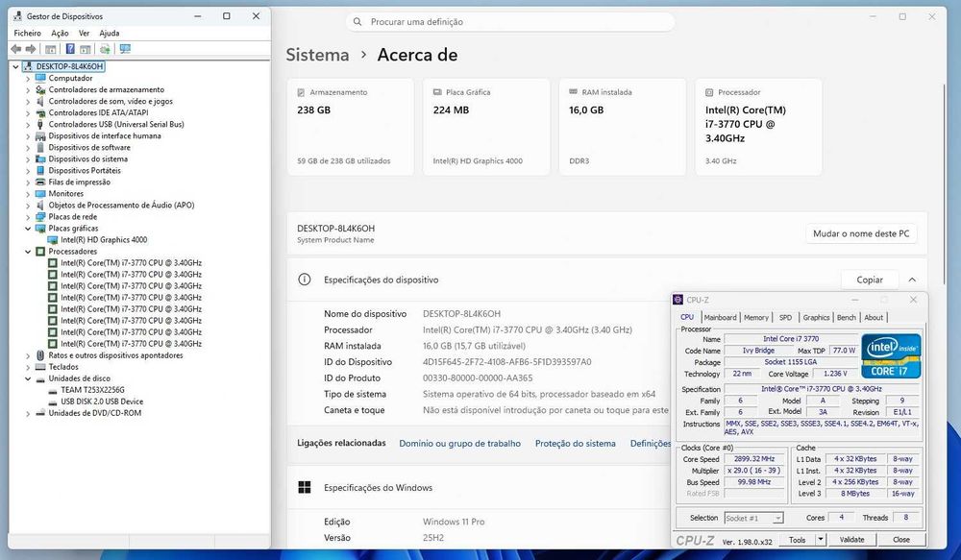
Task: Click the Copiar button
Action: click(870, 280)
